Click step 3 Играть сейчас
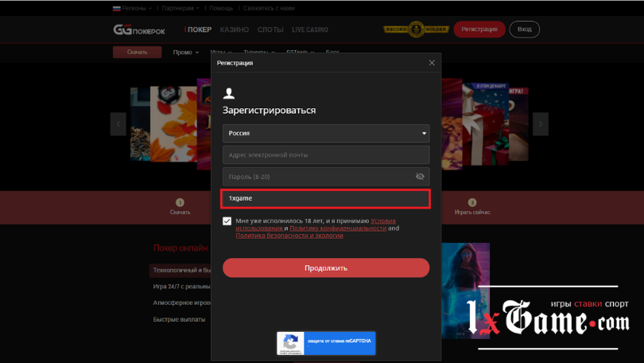Screen dimensions: 644x363 point(472,207)
